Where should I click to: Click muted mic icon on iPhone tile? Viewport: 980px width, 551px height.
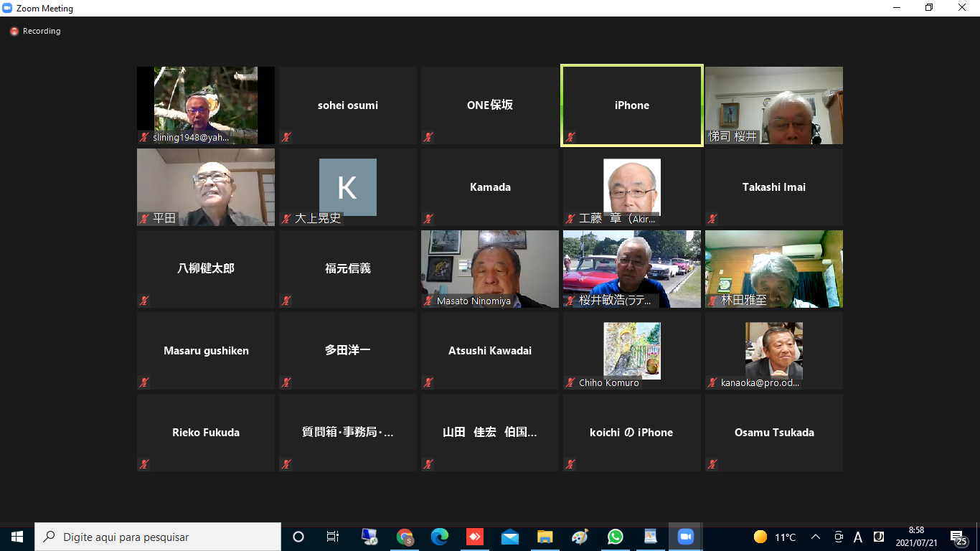click(570, 137)
